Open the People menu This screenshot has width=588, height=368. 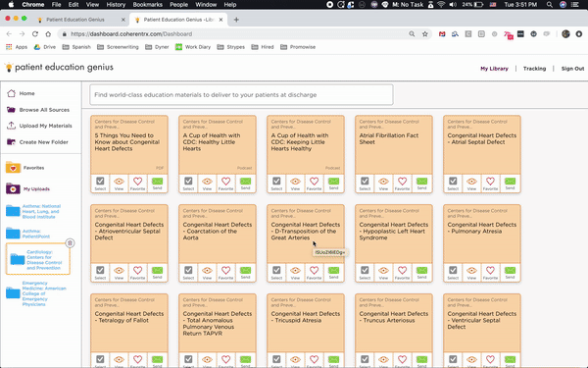click(178, 5)
